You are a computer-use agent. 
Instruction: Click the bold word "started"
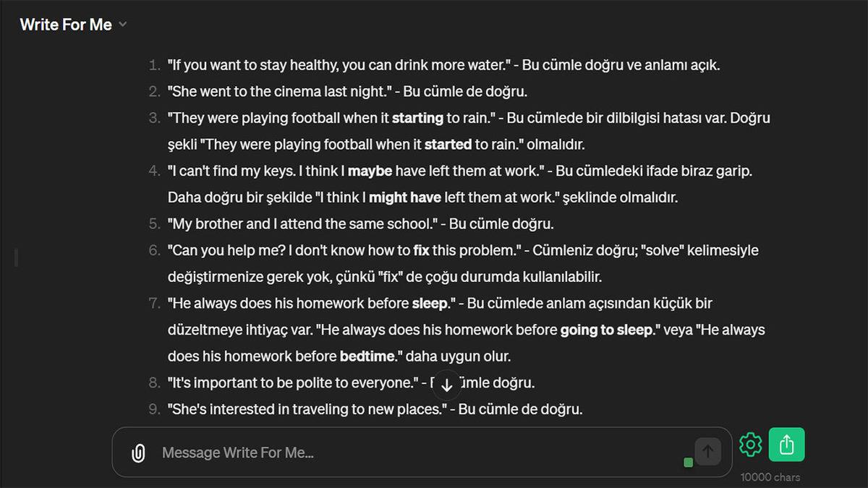pyautogui.click(x=448, y=145)
